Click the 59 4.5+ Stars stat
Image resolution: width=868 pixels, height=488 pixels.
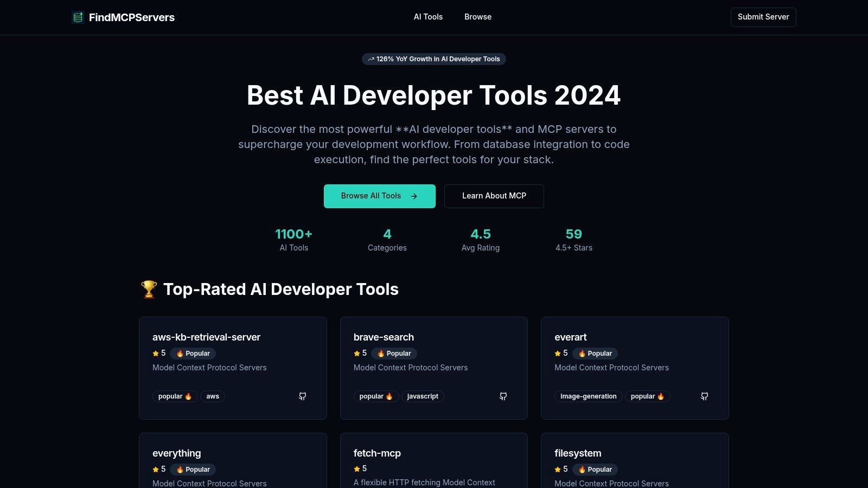(x=574, y=240)
